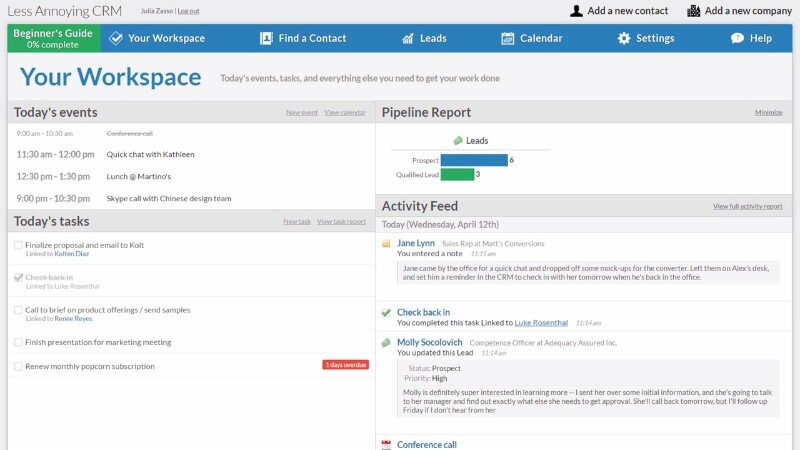800x450 pixels.
Task: Check the Finalize proposal task checkbox
Action: (18, 245)
